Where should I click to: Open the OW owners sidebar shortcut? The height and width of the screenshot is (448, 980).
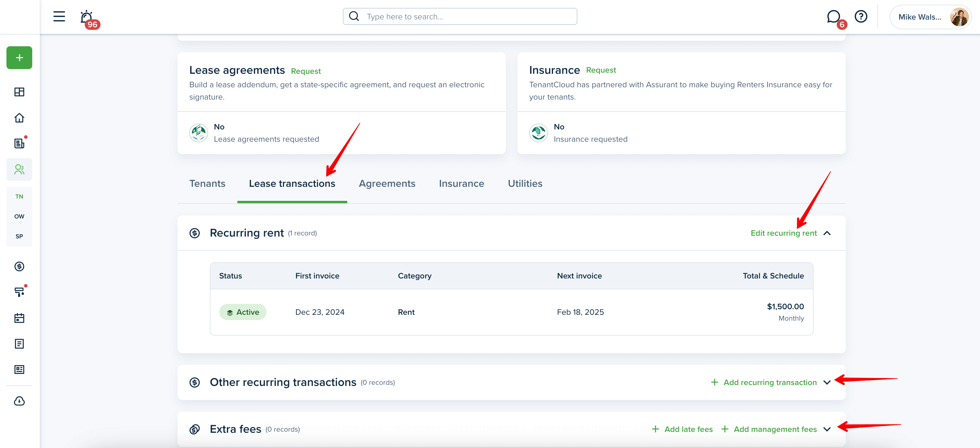click(x=19, y=216)
